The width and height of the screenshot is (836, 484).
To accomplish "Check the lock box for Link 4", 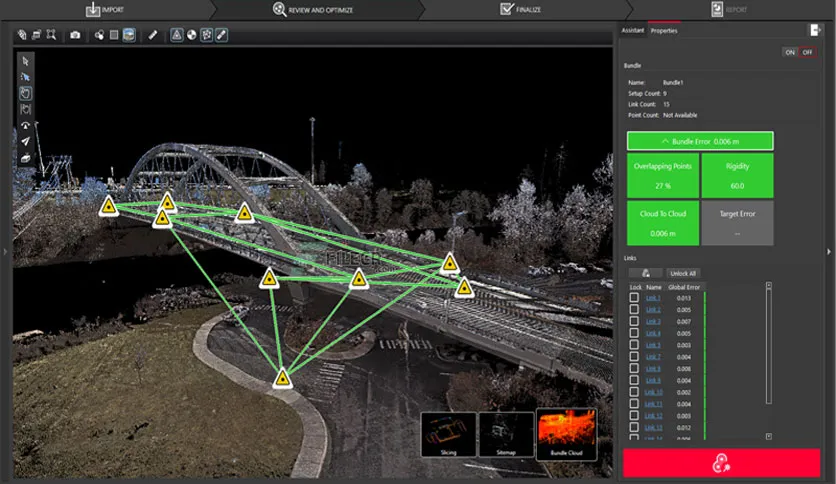I will (634, 333).
